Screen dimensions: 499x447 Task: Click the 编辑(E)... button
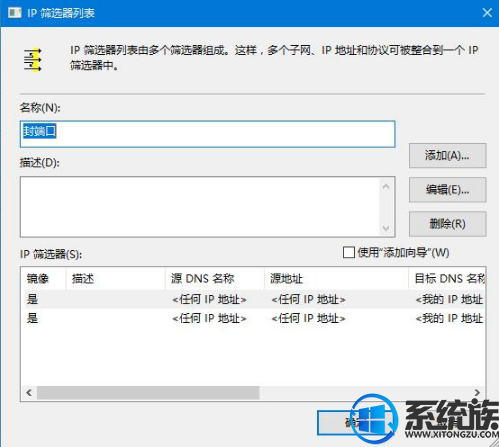coord(447,190)
